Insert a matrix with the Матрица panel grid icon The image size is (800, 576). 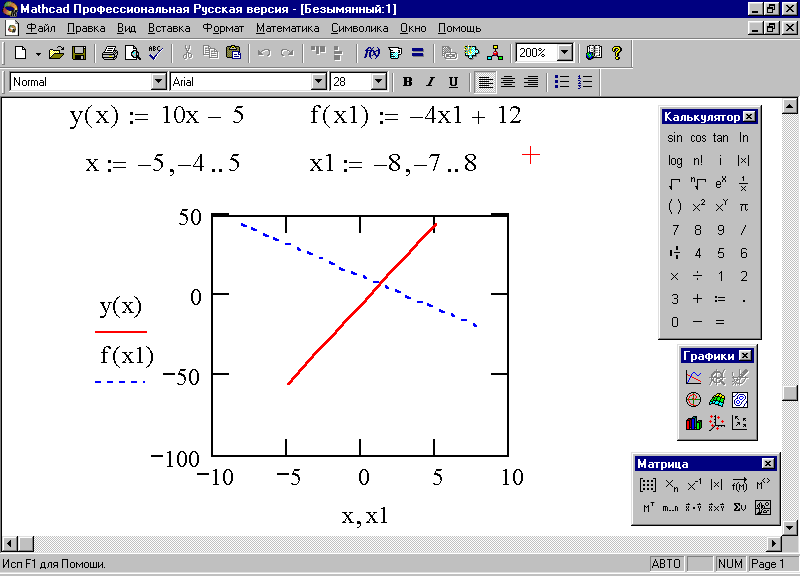point(647,485)
